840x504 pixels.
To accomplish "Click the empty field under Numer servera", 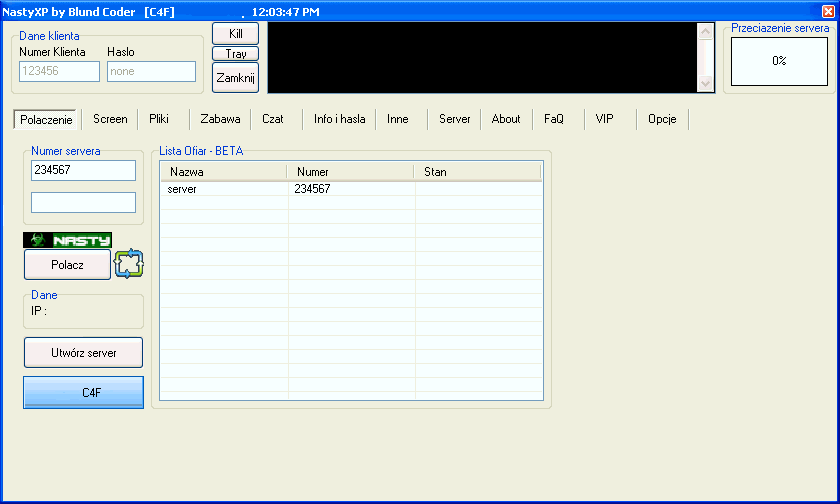I will pos(83,203).
